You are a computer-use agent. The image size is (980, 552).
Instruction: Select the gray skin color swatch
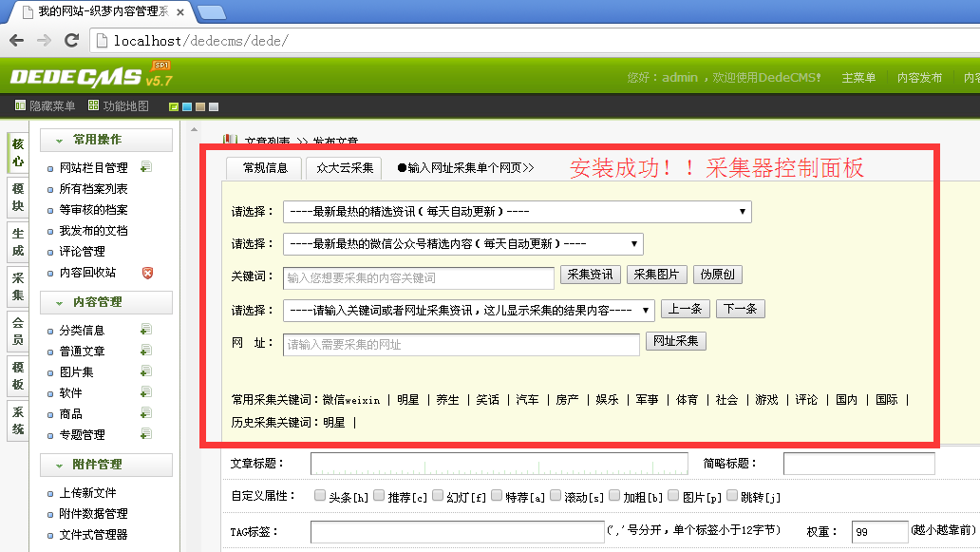tap(213, 107)
